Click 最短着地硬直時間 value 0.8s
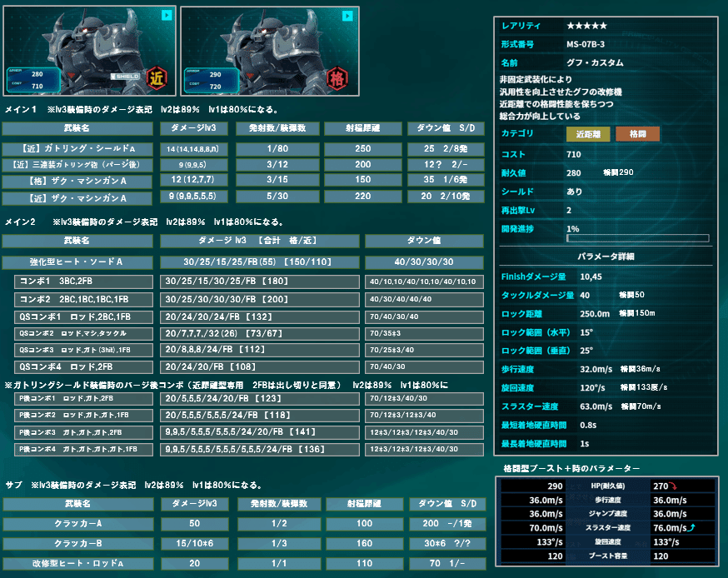Screen dimensions: 728x578 tap(588, 426)
